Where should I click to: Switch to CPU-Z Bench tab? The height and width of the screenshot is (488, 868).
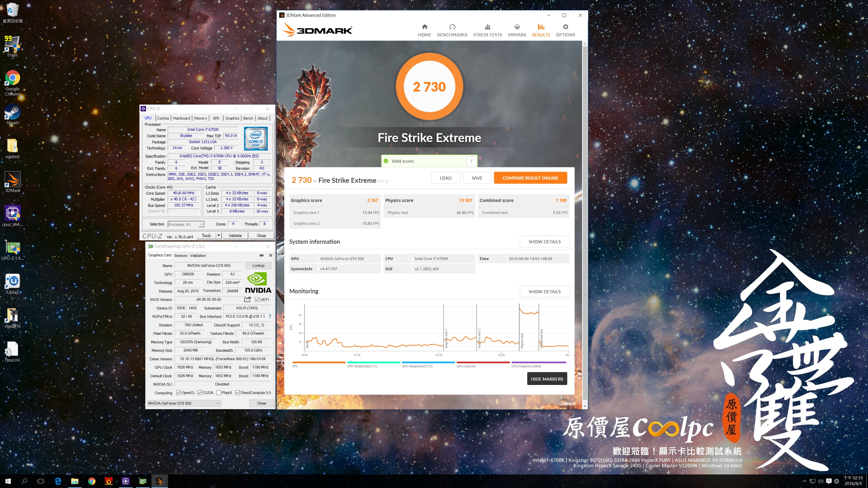[x=248, y=118]
